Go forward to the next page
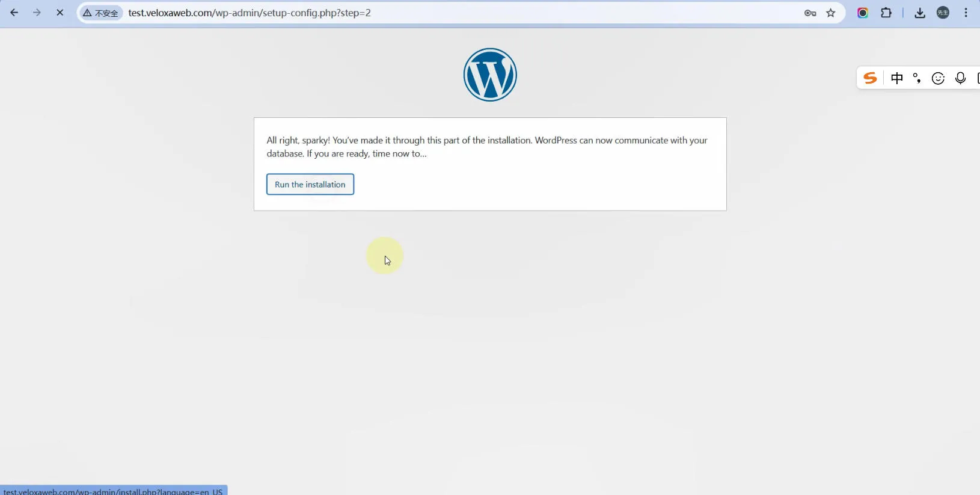The image size is (980, 495). (x=37, y=13)
